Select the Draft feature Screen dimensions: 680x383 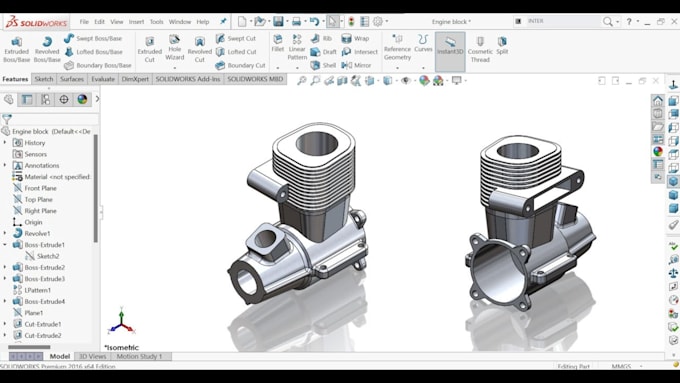pos(324,52)
